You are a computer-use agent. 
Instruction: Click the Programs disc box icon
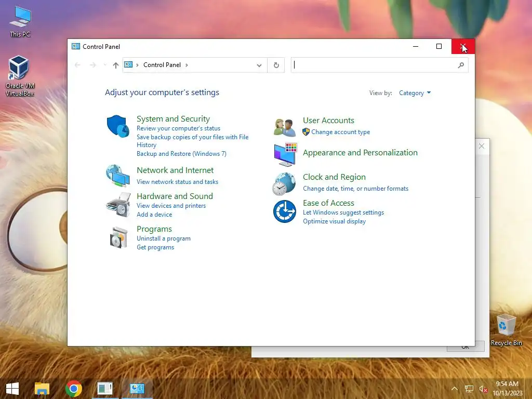[x=118, y=237]
